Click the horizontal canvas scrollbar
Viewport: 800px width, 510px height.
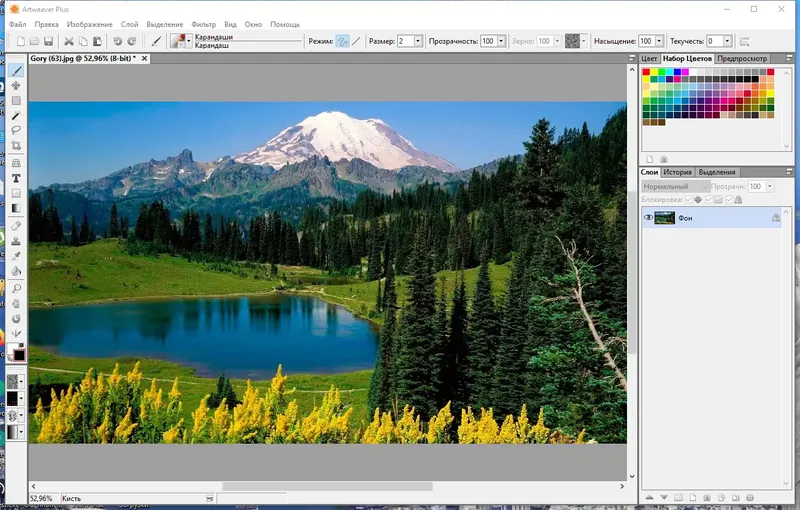tap(327, 487)
